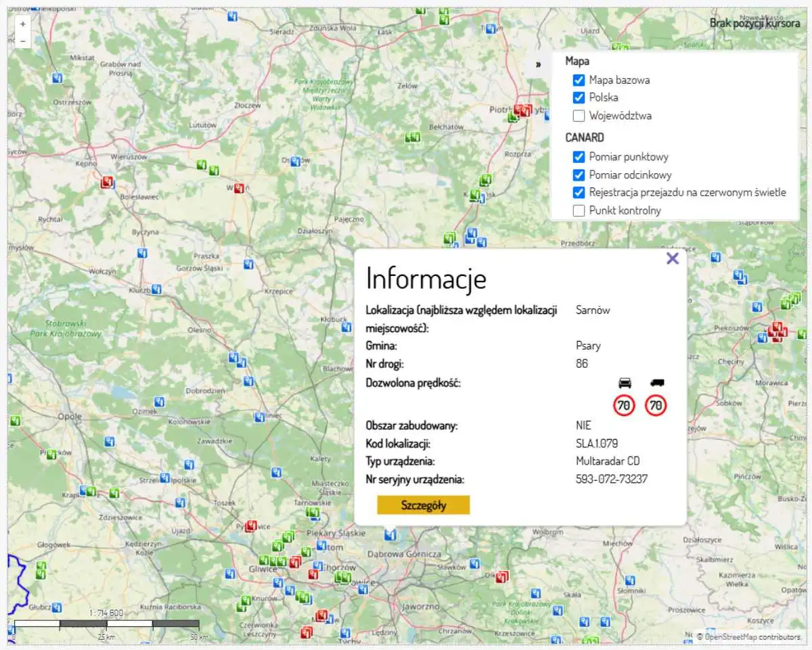Click the serial number 593-072-73237

coord(612,480)
